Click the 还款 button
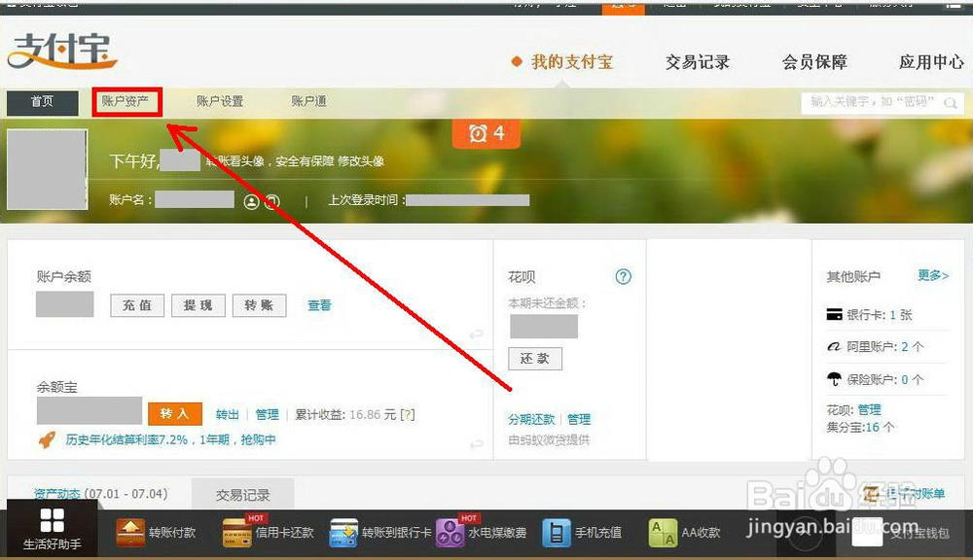The image size is (973, 560). [535, 359]
